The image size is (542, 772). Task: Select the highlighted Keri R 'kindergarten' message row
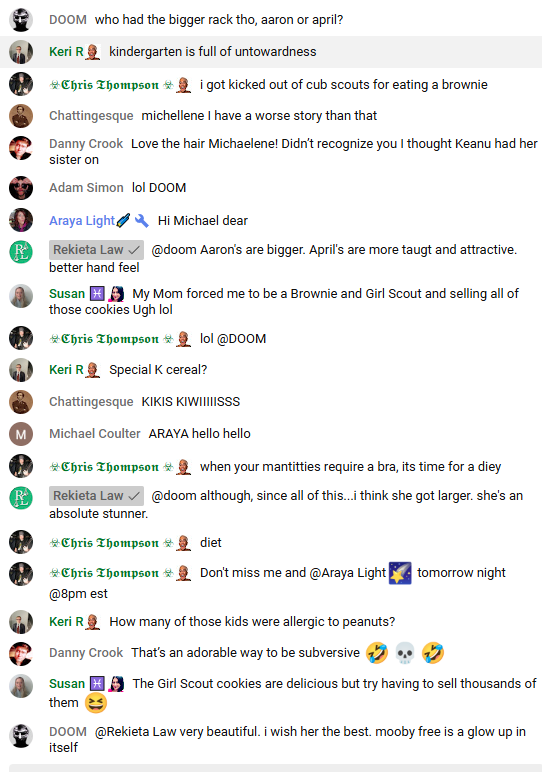(271, 52)
